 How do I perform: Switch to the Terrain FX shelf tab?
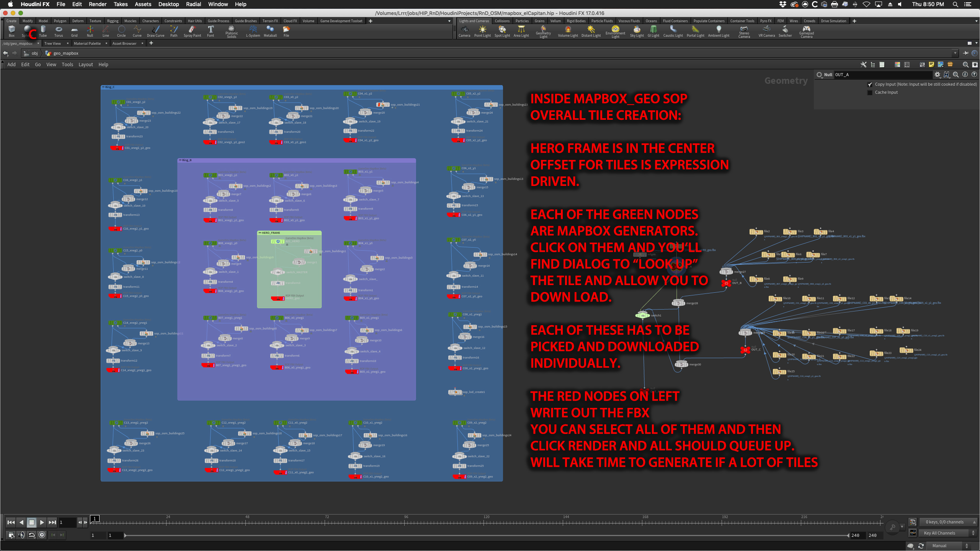pos(270,21)
